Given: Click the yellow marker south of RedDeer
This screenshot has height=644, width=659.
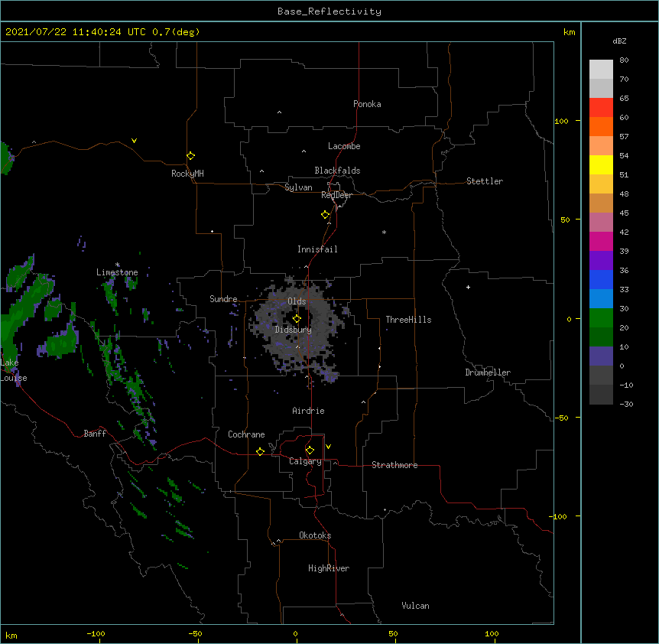Looking at the screenshot, I should pos(325,215).
